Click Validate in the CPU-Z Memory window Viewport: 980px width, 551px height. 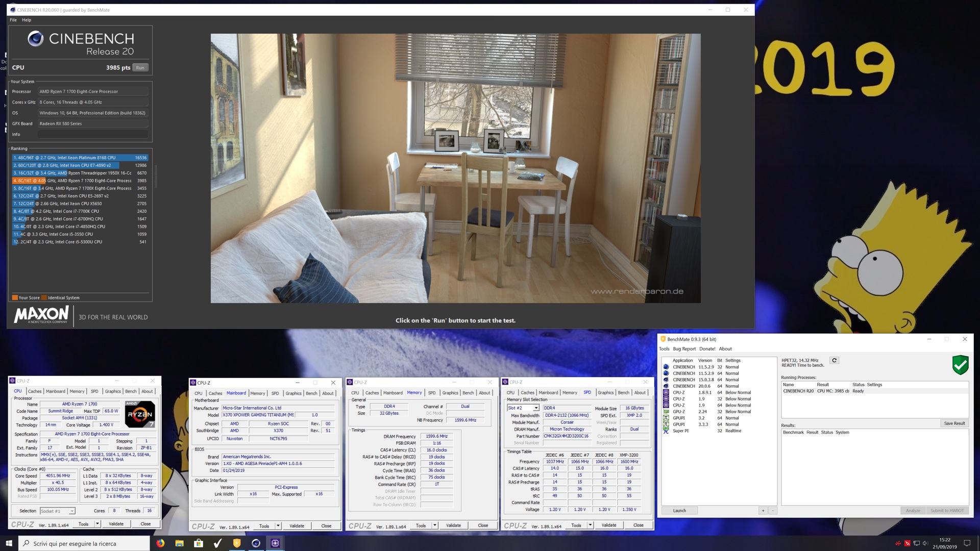pos(453,525)
